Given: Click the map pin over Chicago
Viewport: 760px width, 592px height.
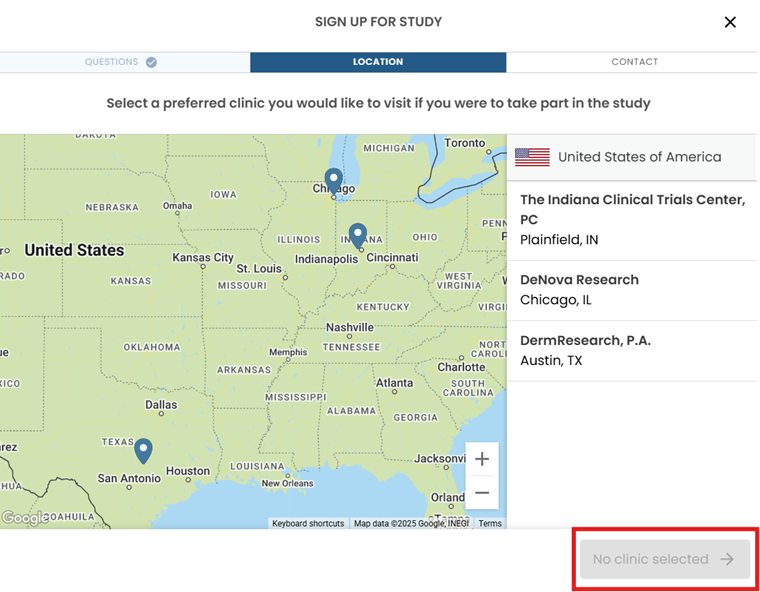Looking at the screenshot, I should [x=333, y=181].
